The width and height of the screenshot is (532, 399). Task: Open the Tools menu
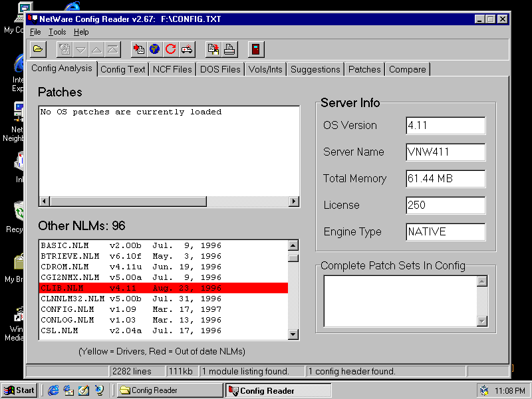(57, 32)
